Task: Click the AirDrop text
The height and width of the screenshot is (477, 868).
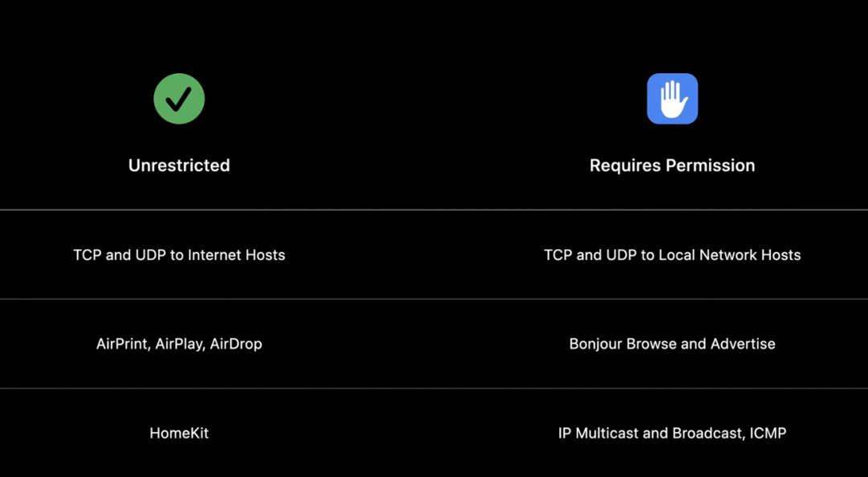Action: pos(235,344)
